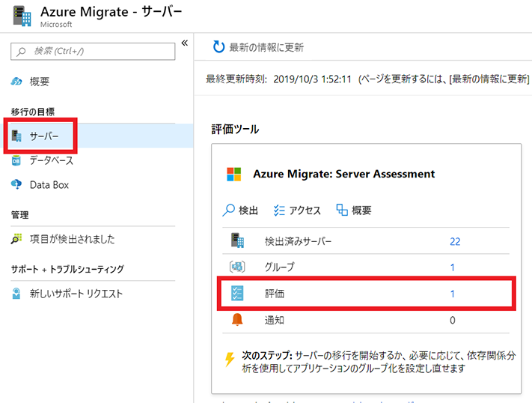The height and width of the screenshot is (403, 532).
Task: Open the 評価 count link 1
Action: point(452,294)
